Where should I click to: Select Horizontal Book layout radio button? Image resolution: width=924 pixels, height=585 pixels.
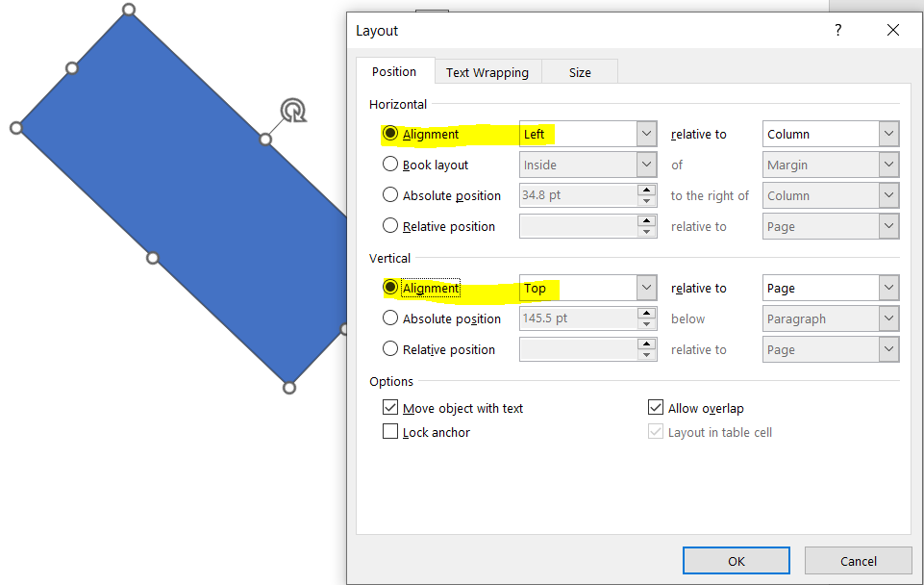pos(390,165)
